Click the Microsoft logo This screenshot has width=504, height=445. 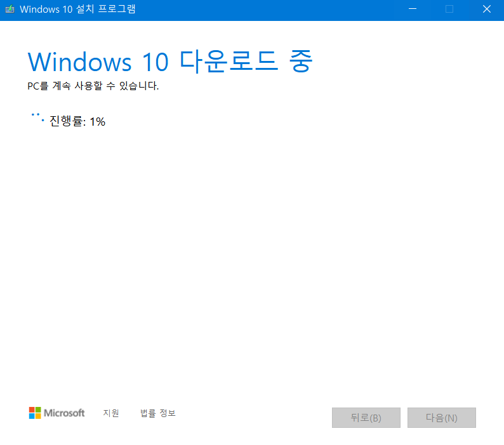point(56,413)
